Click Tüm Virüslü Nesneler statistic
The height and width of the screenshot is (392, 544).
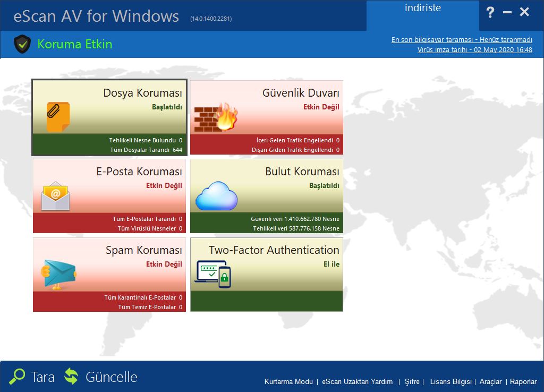pos(150,228)
